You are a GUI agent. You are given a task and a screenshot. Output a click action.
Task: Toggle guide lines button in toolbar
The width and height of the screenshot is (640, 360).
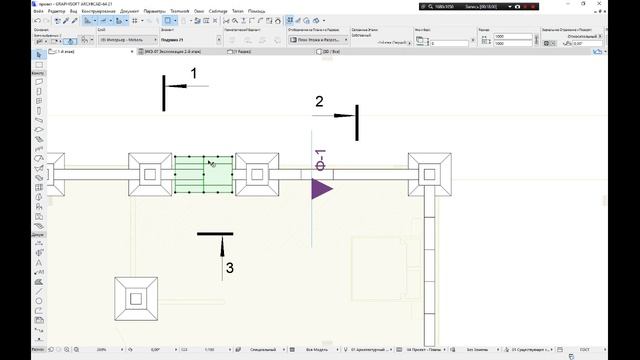click(87, 20)
